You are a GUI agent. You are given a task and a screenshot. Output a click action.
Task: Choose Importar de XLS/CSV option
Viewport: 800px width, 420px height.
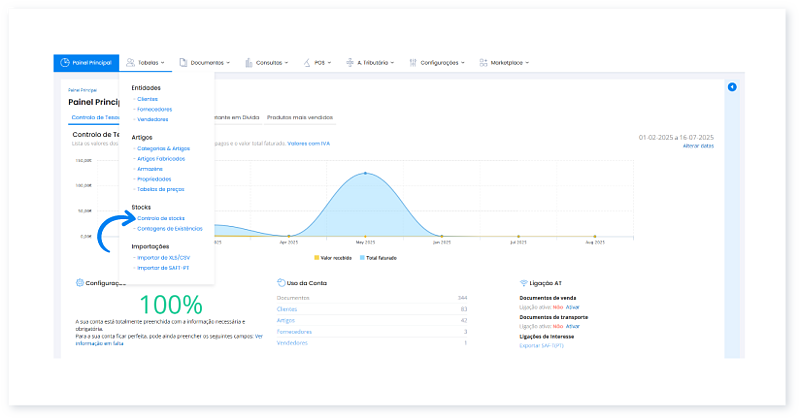(x=164, y=257)
